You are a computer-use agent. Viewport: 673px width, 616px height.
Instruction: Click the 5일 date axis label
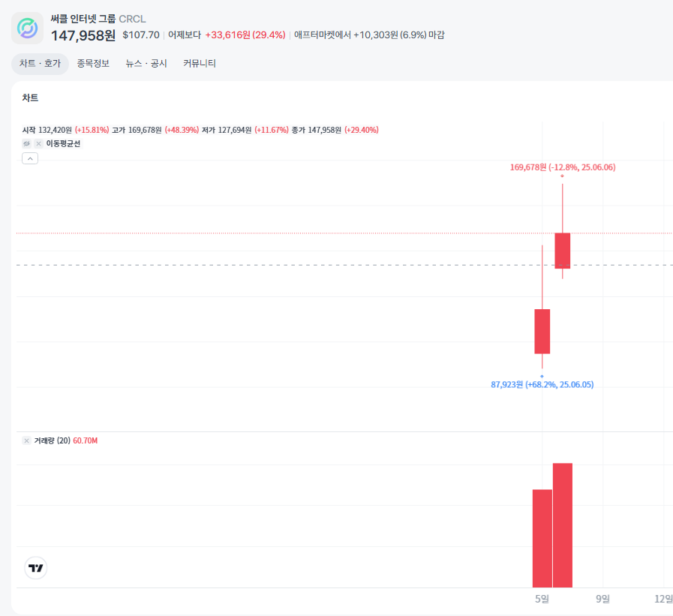[542, 599]
